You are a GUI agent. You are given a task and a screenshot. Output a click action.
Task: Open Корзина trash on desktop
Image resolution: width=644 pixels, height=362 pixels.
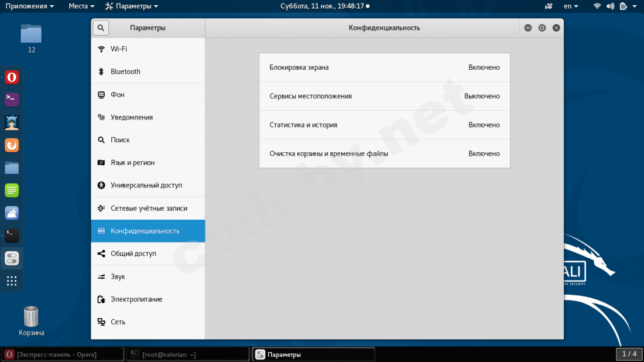pyautogui.click(x=31, y=322)
